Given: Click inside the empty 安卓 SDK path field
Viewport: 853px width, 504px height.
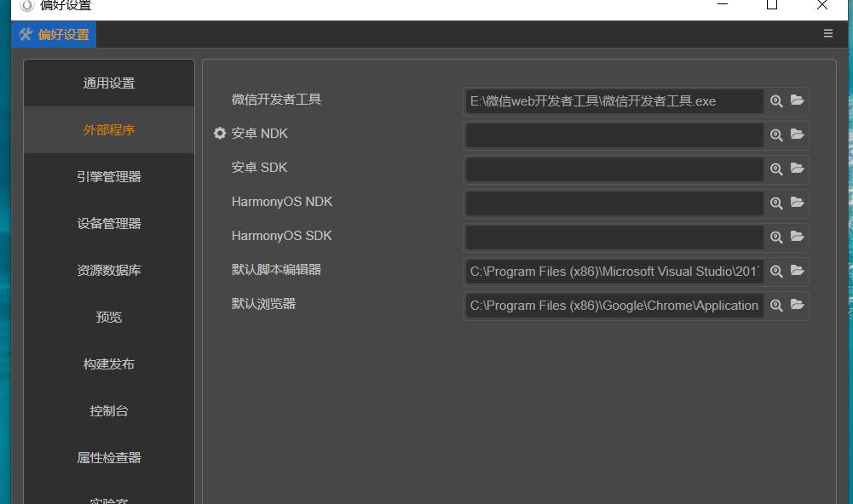Looking at the screenshot, I should [614, 169].
